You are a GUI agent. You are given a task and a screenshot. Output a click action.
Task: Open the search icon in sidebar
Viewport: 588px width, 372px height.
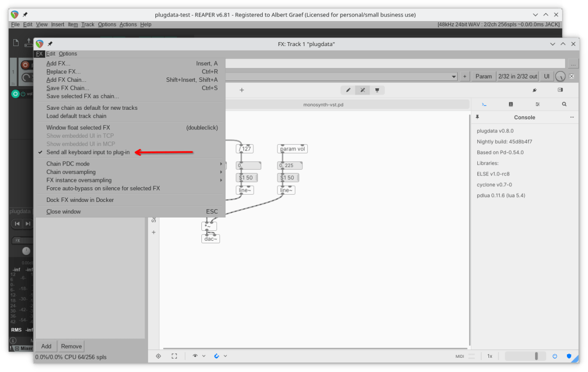(564, 104)
